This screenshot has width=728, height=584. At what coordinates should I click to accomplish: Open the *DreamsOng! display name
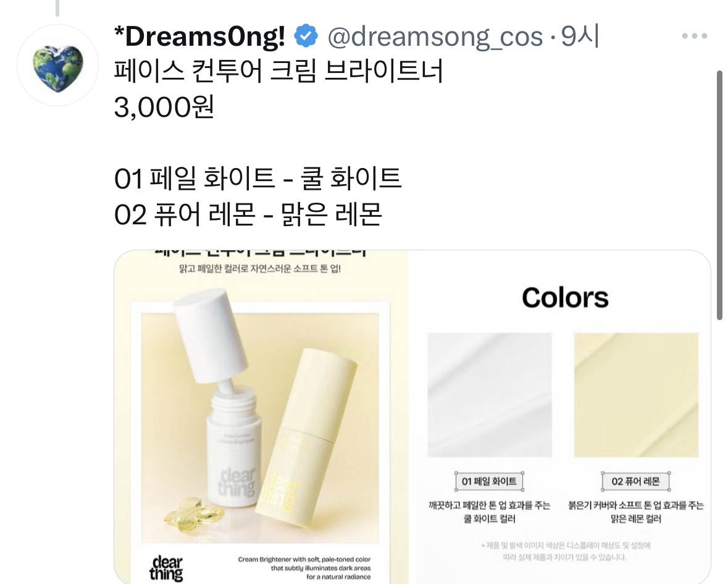click(x=199, y=36)
